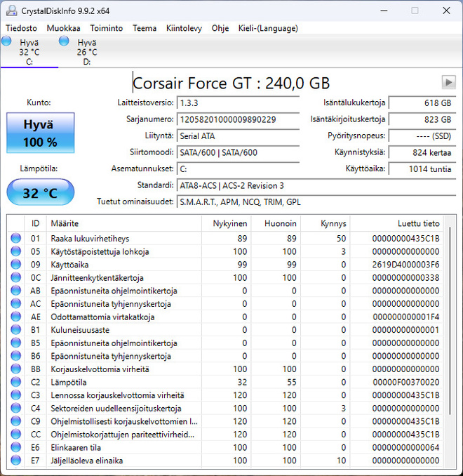Click the Sarjanumero serial number field
The width and height of the screenshot is (463, 476).
239,119
